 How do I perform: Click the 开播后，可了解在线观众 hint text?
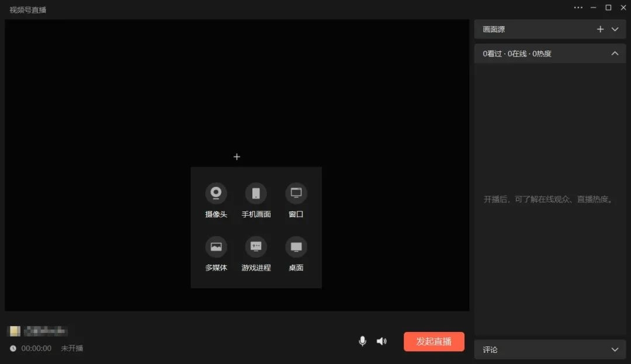tap(548, 199)
